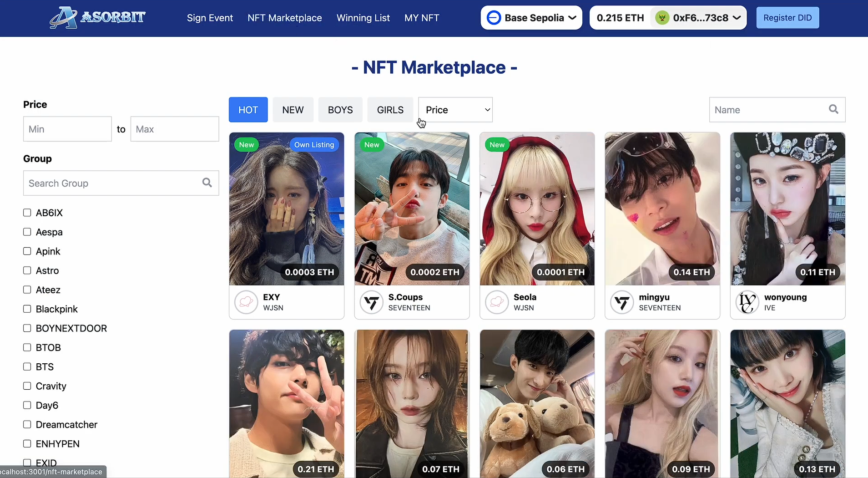This screenshot has width=868, height=478.
Task: Click the ASORBIT logo icon
Action: 63,18
